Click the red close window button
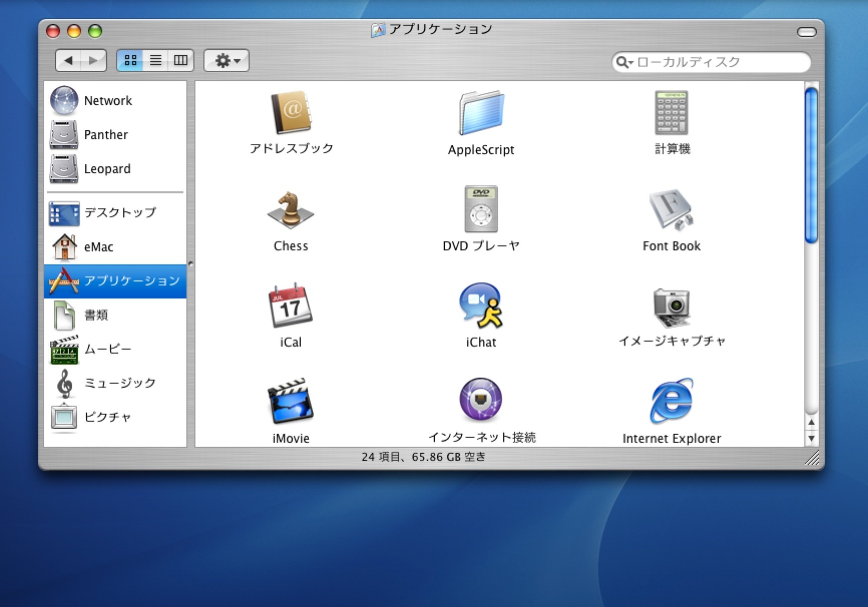This screenshot has height=607, width=868. click(53, 31)
